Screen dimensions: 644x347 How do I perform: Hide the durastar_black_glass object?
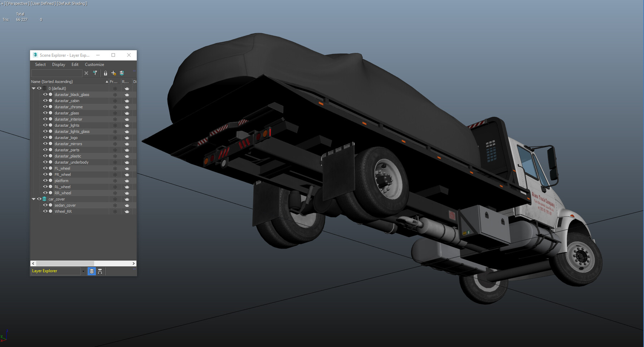pos(45,95)
